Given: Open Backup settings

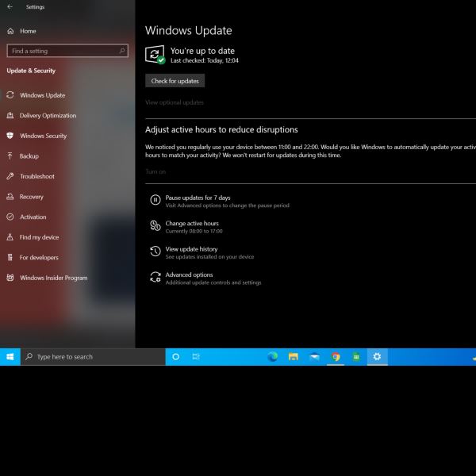Looking at the screenshot, I should tap(29, 156).
